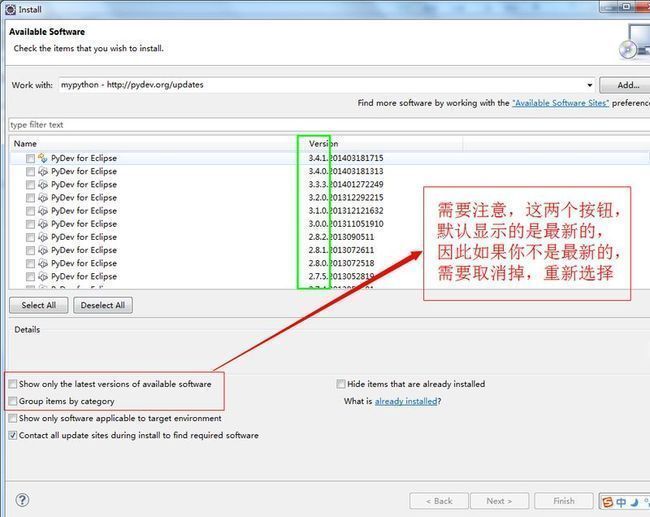This screenshot has height=517, width=650.
Task: Proceed with the Next > button
Action: 500,501
